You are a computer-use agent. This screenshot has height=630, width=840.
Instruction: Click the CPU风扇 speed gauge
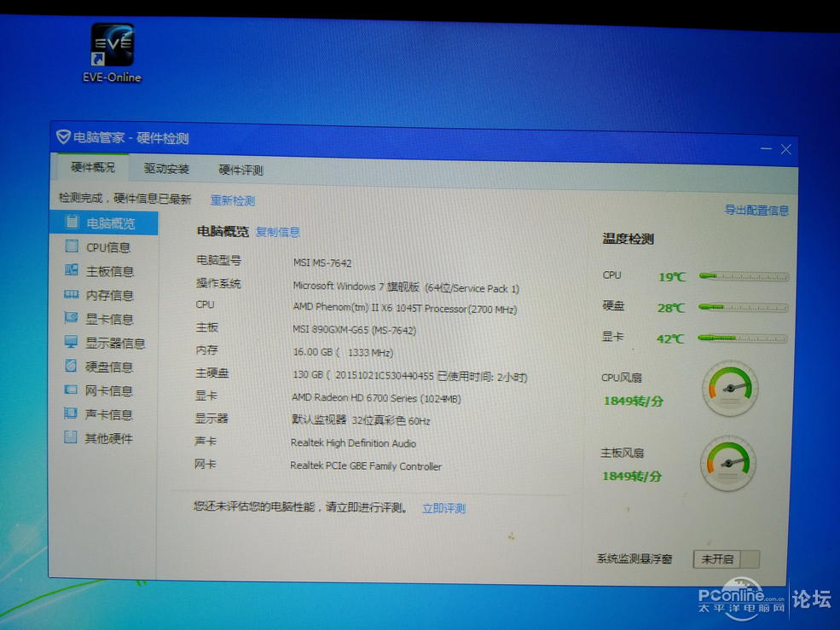(730, 389)
